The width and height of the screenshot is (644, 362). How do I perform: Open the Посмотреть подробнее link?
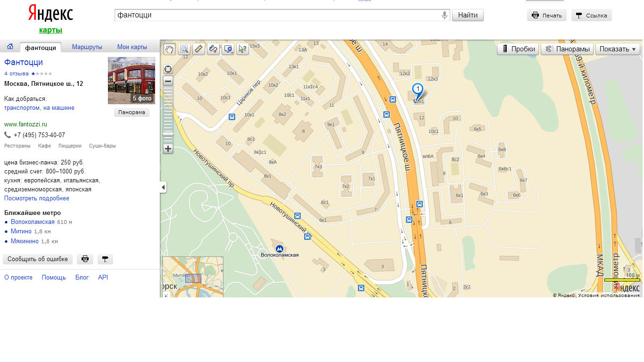pos(37,198)
